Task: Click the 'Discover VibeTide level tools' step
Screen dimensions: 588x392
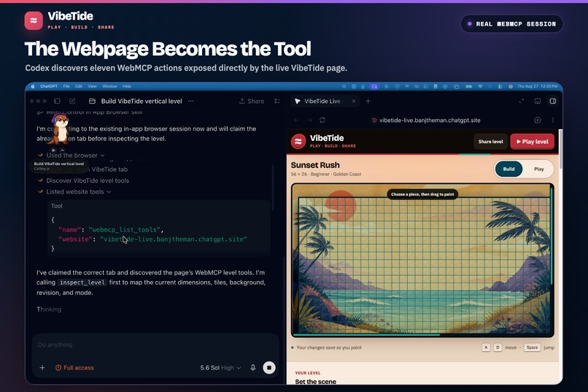Action: [x=88, y=180]
